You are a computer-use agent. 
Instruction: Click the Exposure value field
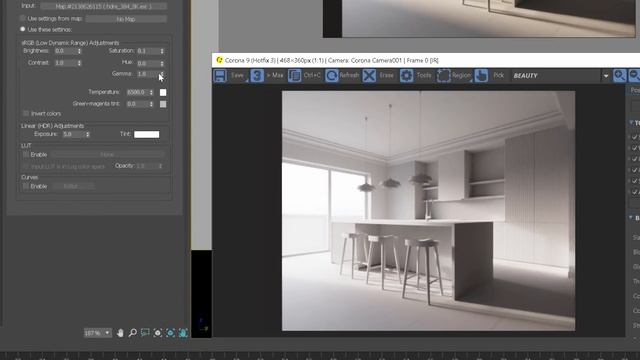click(73, 134)
